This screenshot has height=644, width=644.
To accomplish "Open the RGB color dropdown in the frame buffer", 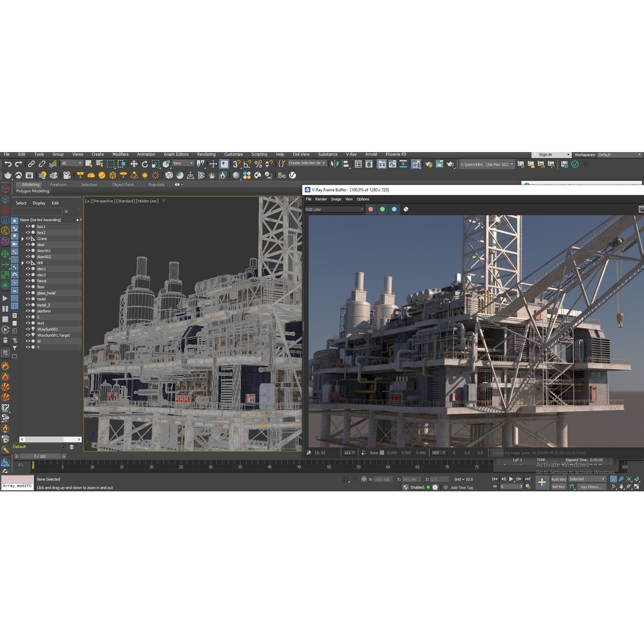I will (x=334, y=209).
